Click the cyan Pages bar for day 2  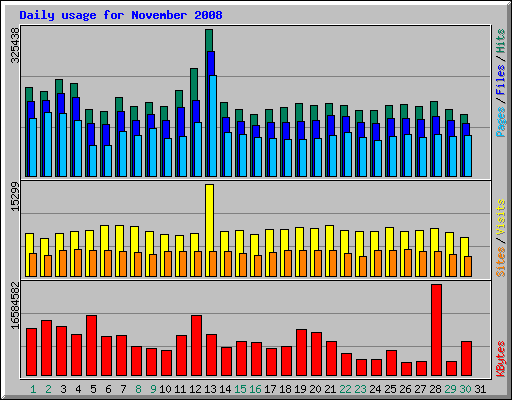[x=48, y=144]
